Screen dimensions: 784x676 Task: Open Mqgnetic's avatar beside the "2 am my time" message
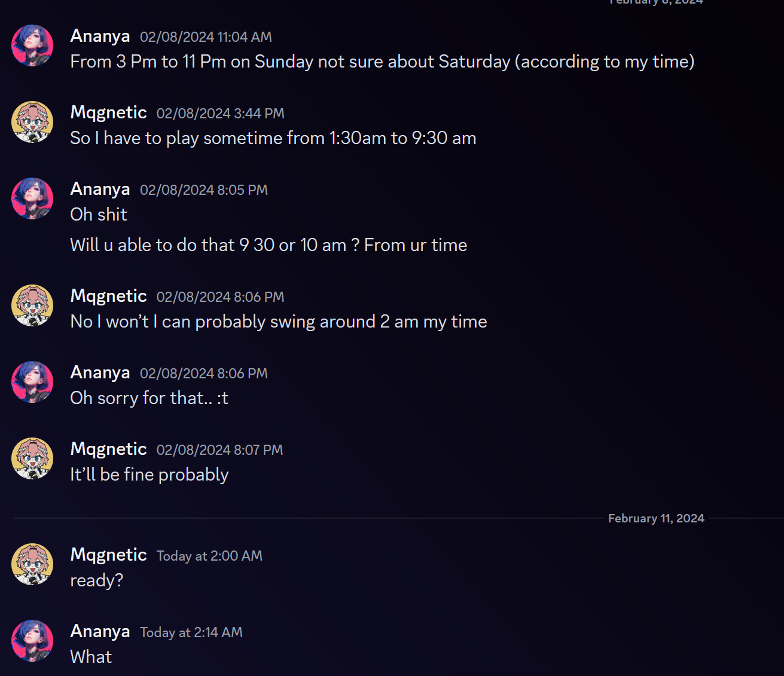32,305
